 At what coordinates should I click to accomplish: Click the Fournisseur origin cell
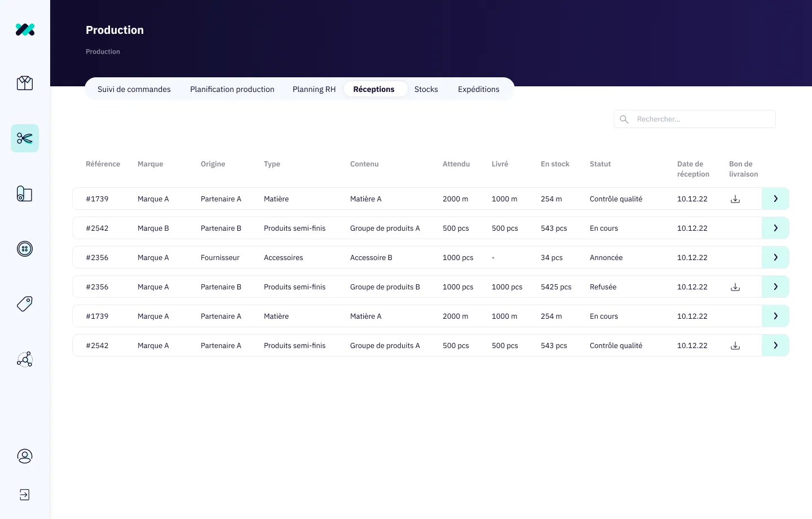click(220, 258)
